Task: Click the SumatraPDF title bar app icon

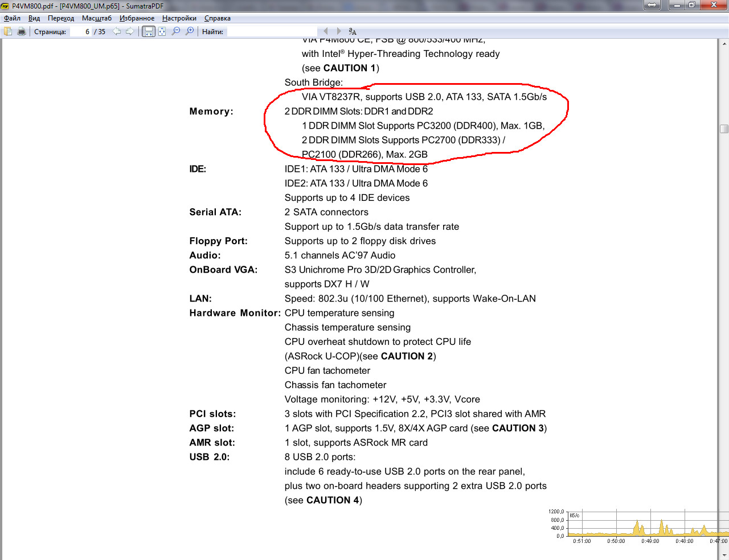Action: (x=6, y=6)
